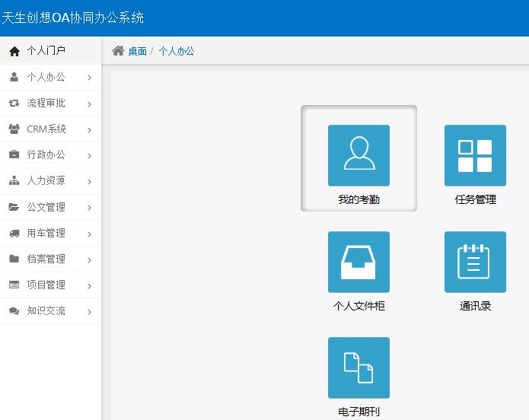Click the user icon beside 个人办公
The width and height of the screenshot is (529, 420).
(x=14, y=77)
